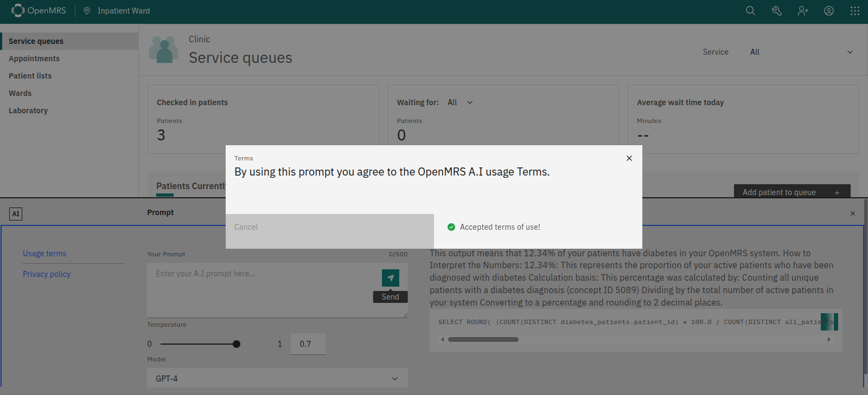Open Patient lists in sidebar
This screenshot has width=868, height=395.
69,76
